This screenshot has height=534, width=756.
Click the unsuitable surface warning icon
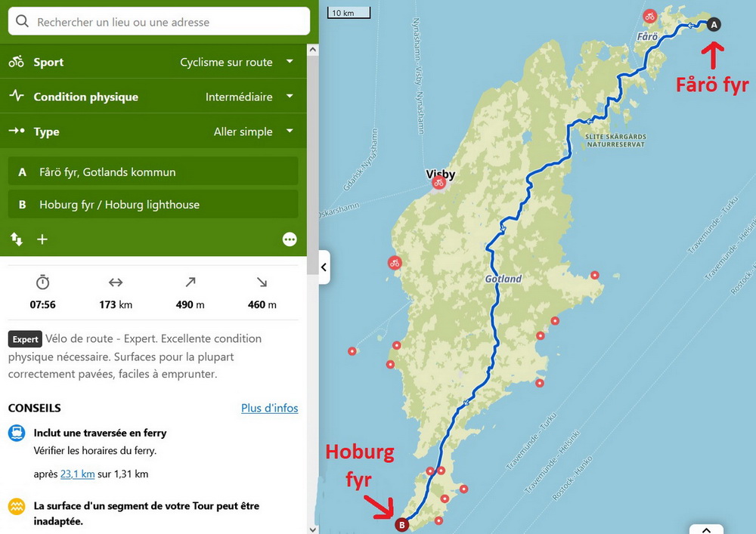point(17,506)
